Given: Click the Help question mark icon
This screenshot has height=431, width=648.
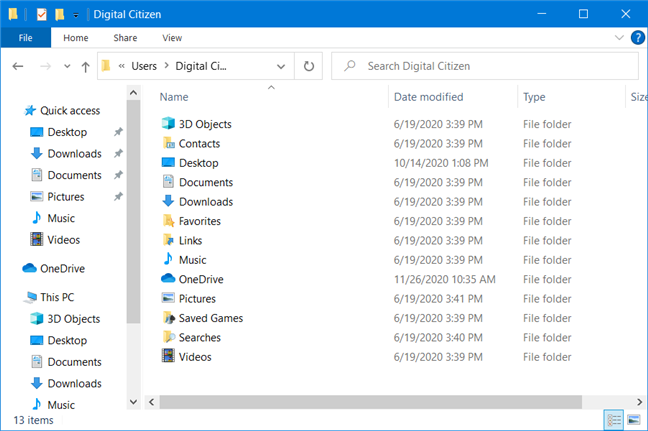Looking at the screenshot, I should point(637,38).
